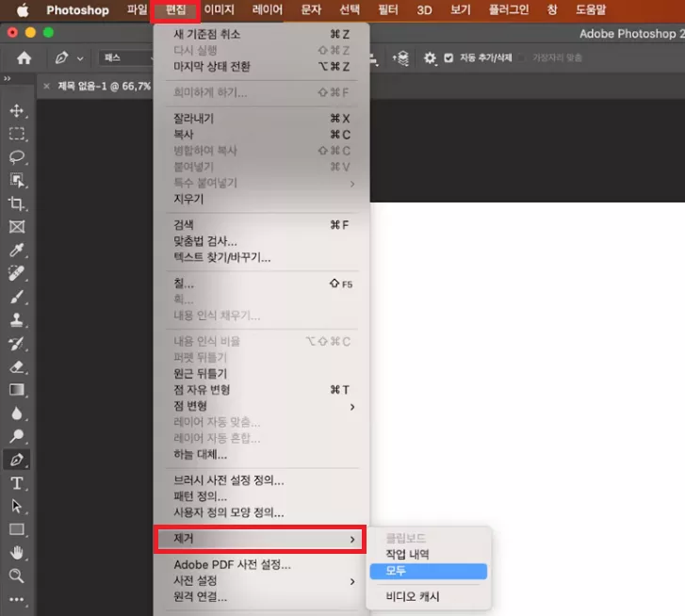The width and height of the screenshot is (685, 616).
Task: Open the 패스 mode dropdown
Action: tap(126, 57)
